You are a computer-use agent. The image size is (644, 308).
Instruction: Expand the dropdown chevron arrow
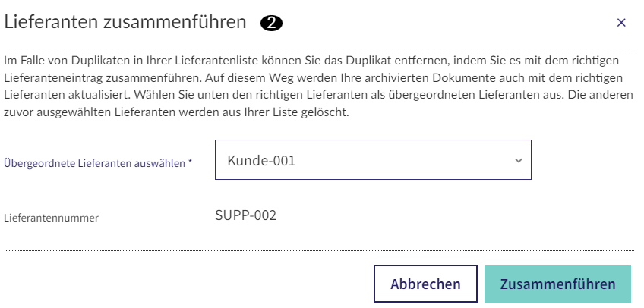[519, 160]
